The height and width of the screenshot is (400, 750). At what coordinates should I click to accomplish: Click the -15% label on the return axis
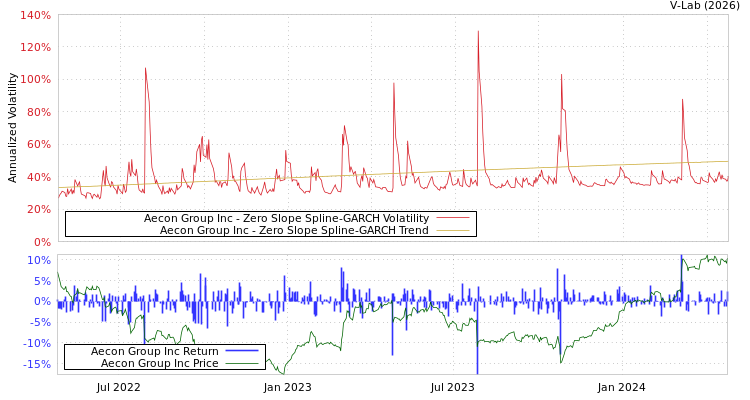(36, 364)
